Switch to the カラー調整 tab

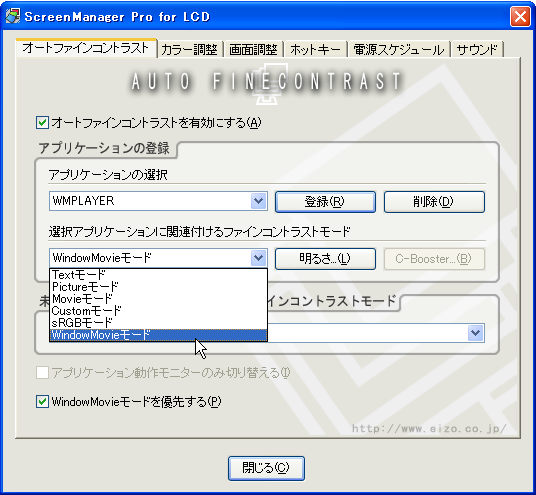[x=189, y=50]
